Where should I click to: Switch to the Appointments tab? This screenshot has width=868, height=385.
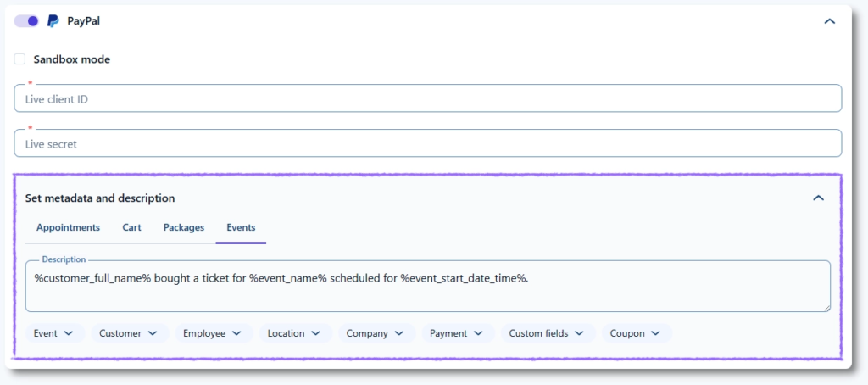click(x=68, y=227)
